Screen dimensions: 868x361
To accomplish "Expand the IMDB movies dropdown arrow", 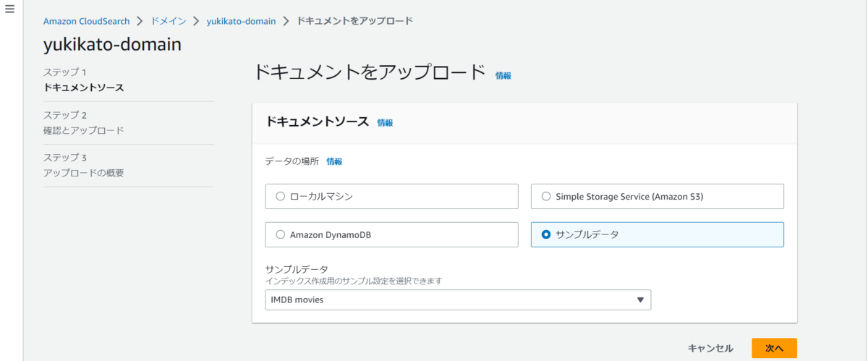I will click(640, 300).
